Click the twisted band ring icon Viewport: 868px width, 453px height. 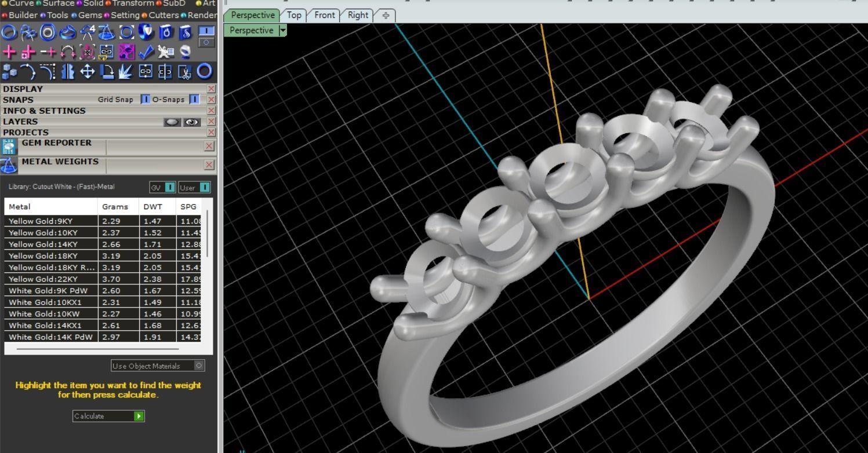point(67,32)
